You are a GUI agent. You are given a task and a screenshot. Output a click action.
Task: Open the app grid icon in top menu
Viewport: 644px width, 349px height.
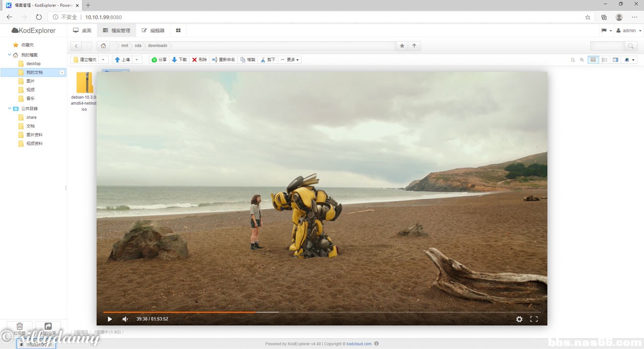coord(178,31)
